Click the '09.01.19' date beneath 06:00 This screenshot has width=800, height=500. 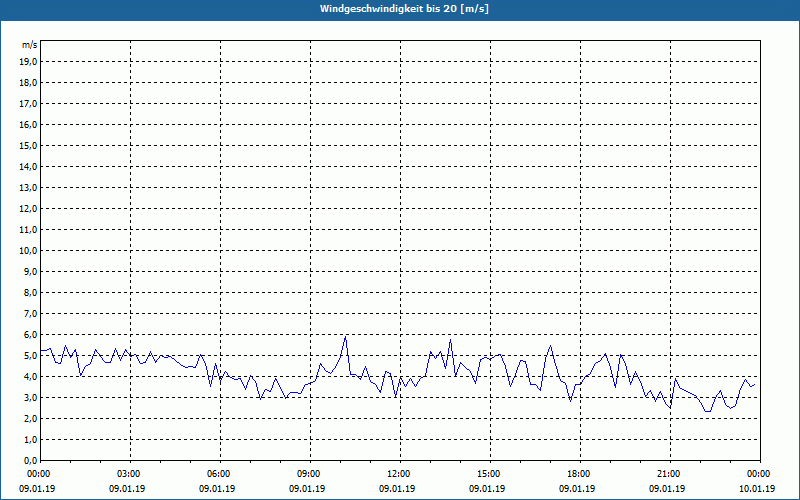(x=217, y=488)
